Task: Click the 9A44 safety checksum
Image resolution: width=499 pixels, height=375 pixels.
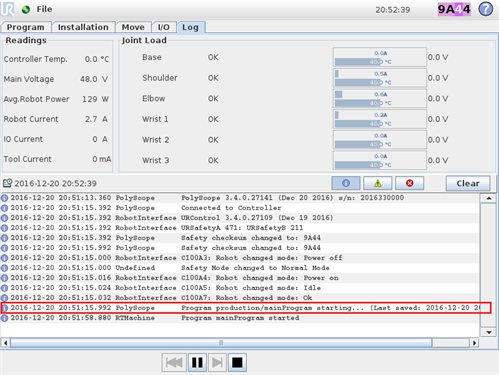Action: point(454,9)
